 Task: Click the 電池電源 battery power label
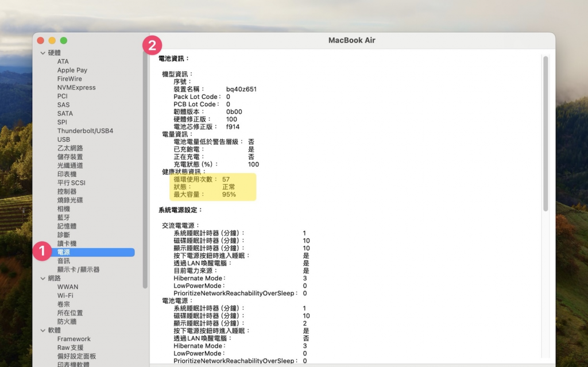tap(178, 300)
